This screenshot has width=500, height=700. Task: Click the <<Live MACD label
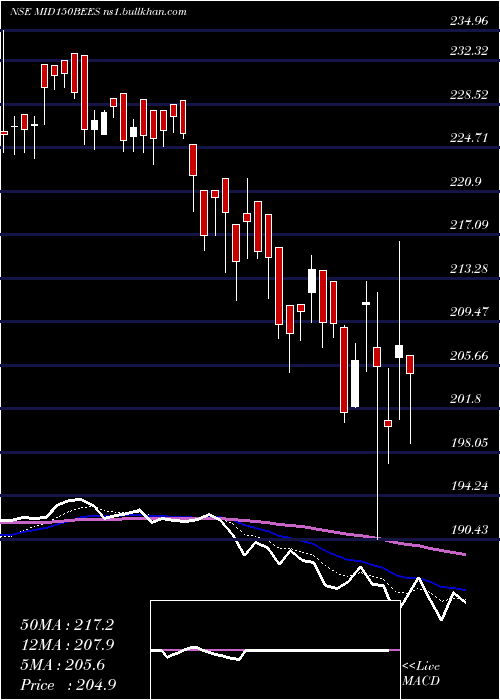(421, 674)
